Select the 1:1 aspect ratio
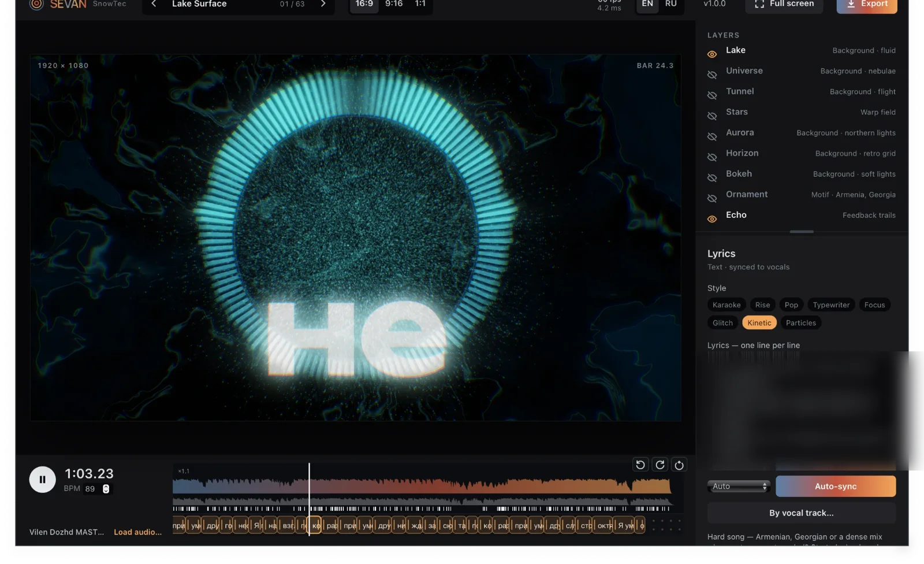 coord(420,4)
